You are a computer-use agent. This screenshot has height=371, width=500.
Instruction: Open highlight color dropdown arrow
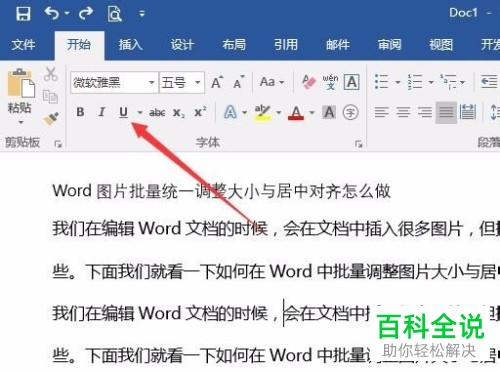pyautogui.click(x=279, y=113)
